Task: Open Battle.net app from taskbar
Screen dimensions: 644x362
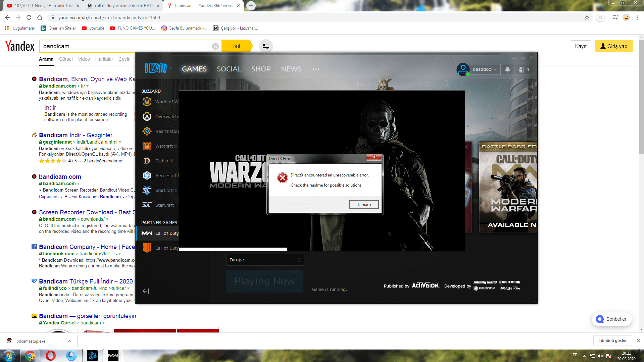Action: pyautogui.click(x=92, y=355)
